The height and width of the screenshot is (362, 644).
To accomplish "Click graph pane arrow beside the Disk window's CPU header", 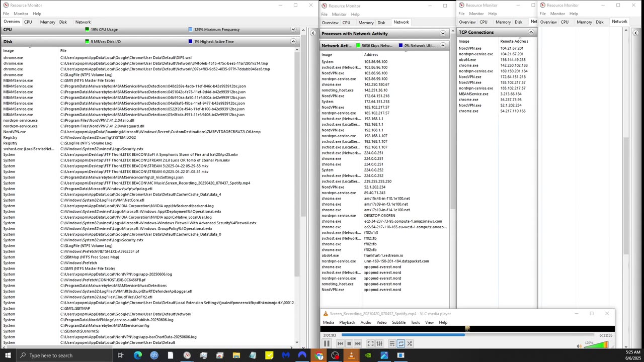I will [x=313, y=33].
